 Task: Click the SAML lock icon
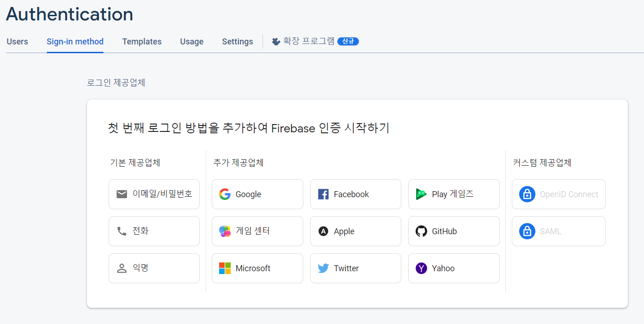point(527,231)
